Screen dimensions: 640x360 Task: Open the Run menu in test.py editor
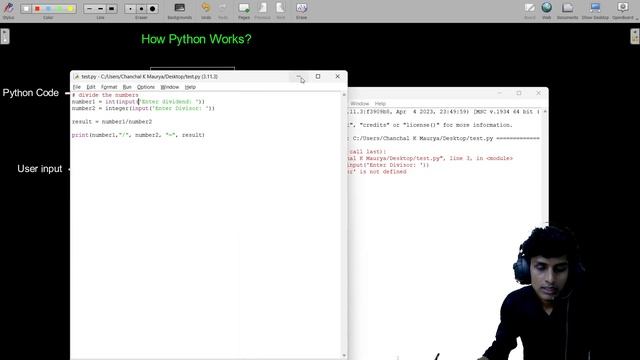point(127,87)
